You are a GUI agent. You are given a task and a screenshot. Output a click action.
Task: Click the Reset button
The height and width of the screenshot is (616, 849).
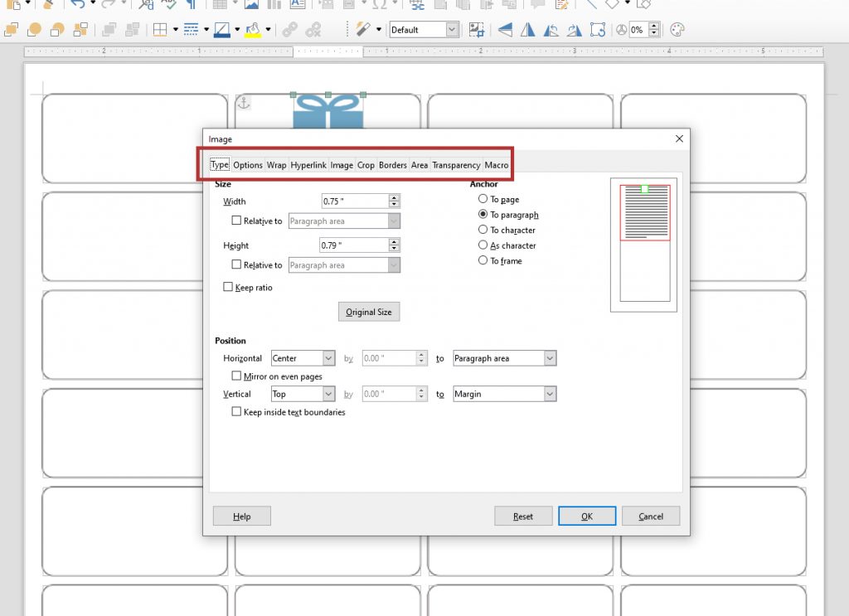coord(523,517)
